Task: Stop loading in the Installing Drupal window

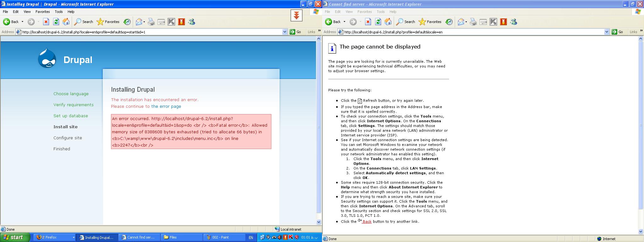Action: 46,22
